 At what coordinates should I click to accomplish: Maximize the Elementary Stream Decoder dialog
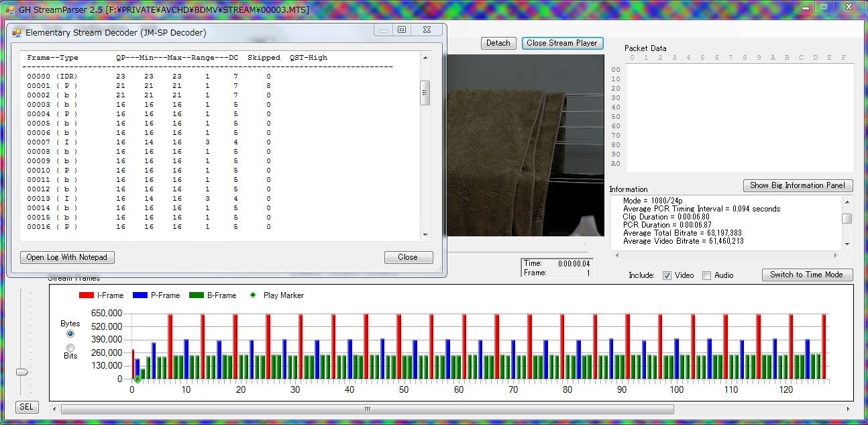(x=402, y=30)
